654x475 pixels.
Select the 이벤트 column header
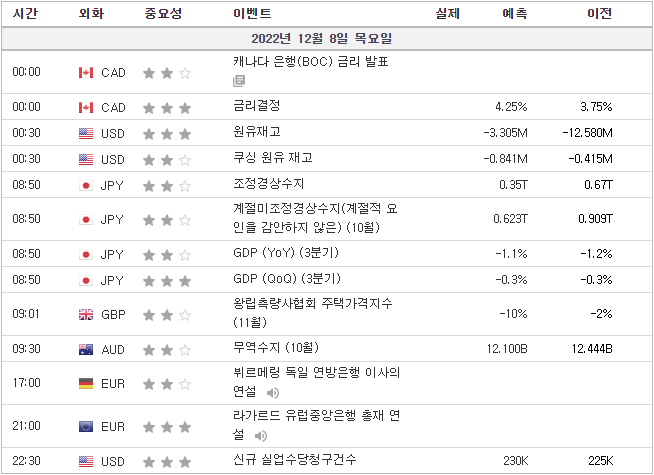[252, 13]
